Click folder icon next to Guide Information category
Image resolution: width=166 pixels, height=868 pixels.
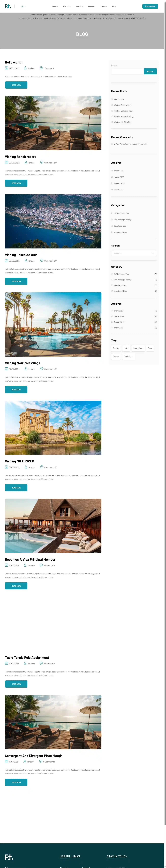(112, 213)
